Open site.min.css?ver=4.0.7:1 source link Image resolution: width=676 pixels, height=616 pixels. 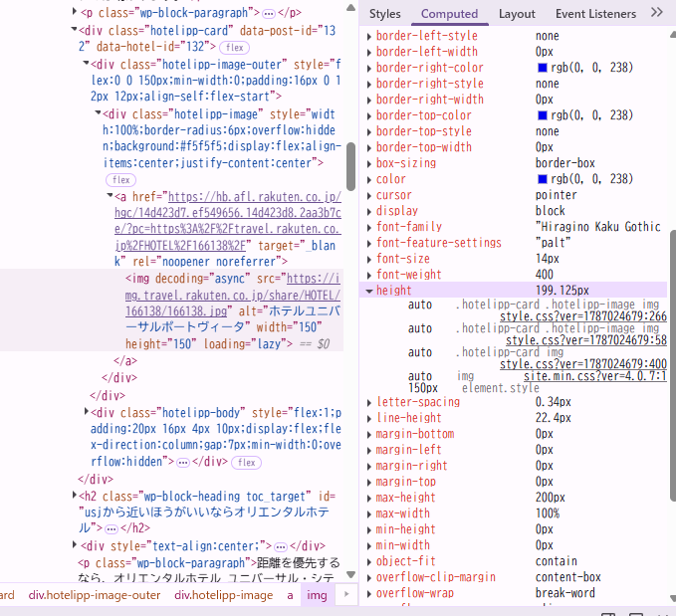coord(595,376)
